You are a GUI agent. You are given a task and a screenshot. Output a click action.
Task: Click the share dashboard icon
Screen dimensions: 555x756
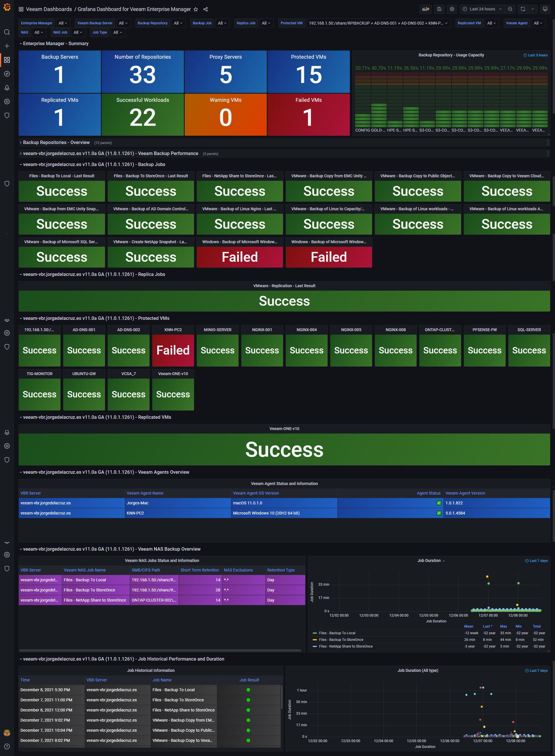click(206, 10)
